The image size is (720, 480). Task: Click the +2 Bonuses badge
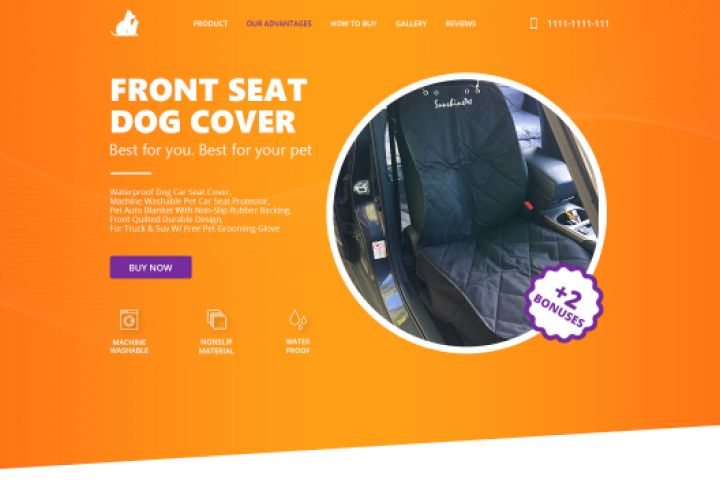tap(563, 304)
